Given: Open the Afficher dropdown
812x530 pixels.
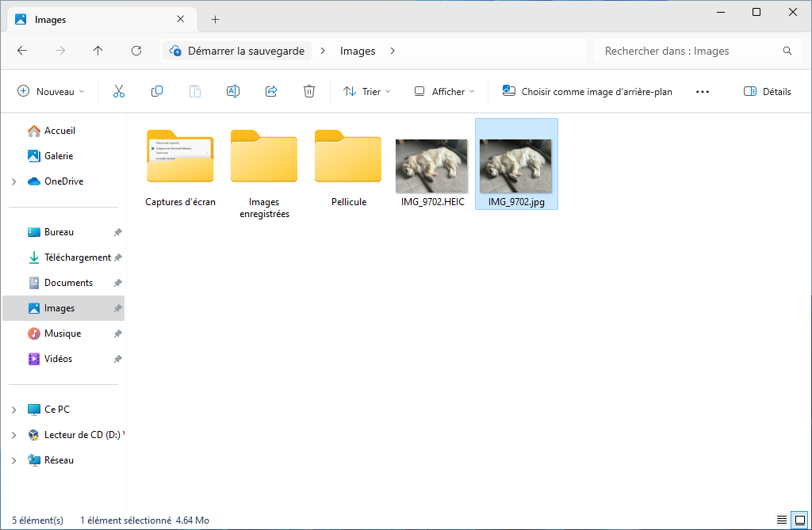Looking at the screenshot, I should tap(444, 92).
